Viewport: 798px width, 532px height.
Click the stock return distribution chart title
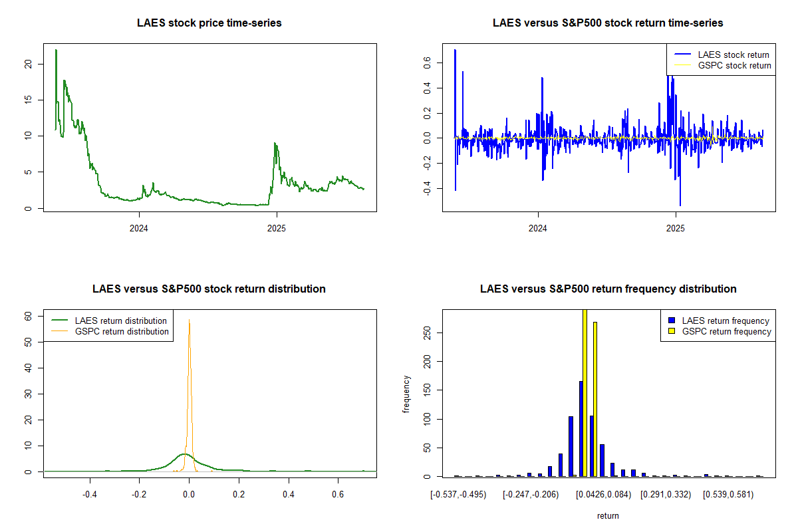(209, 289)
